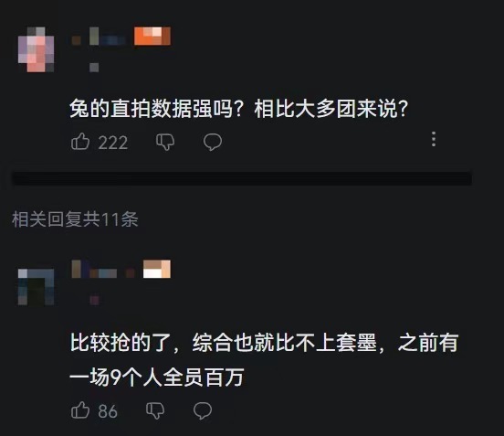Open the pink pixelated avatar of top commenter
The image size is (504, 436).
coord(36,49)
